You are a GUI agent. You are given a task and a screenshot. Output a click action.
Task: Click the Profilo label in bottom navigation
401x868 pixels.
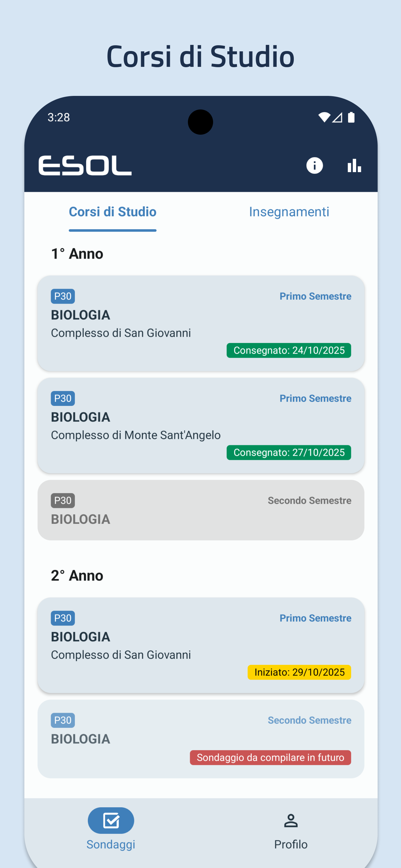(x=291, y=844)
